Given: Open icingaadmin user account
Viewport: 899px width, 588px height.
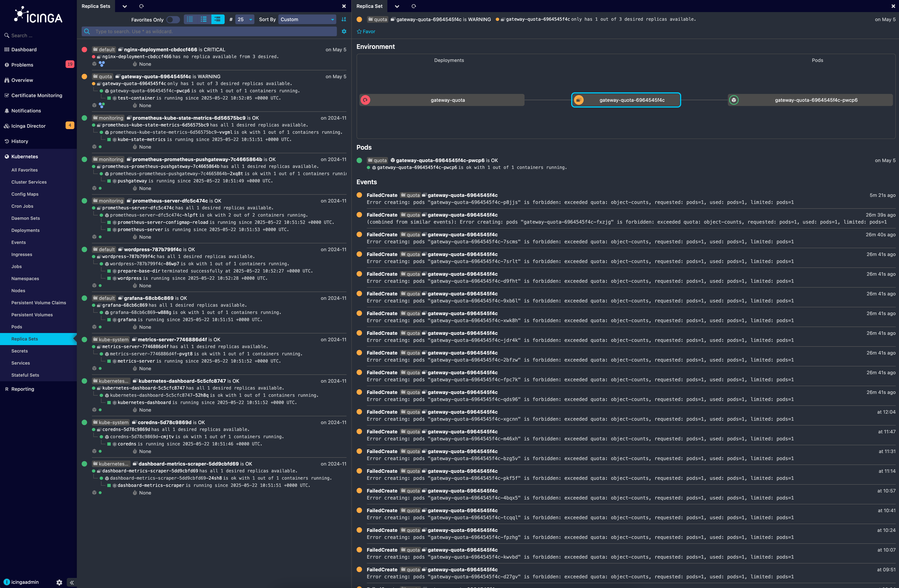Looking at the screenshot, I should coord(22,582).
